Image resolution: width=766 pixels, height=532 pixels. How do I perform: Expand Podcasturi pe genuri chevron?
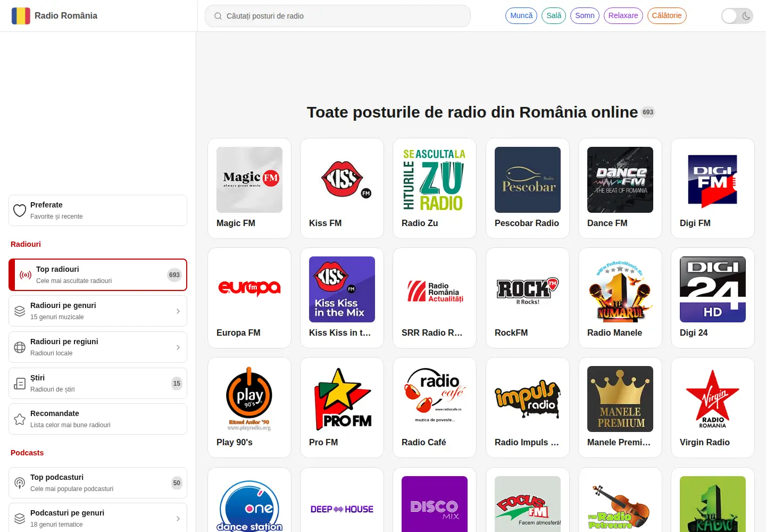click(x=178, y=519)
